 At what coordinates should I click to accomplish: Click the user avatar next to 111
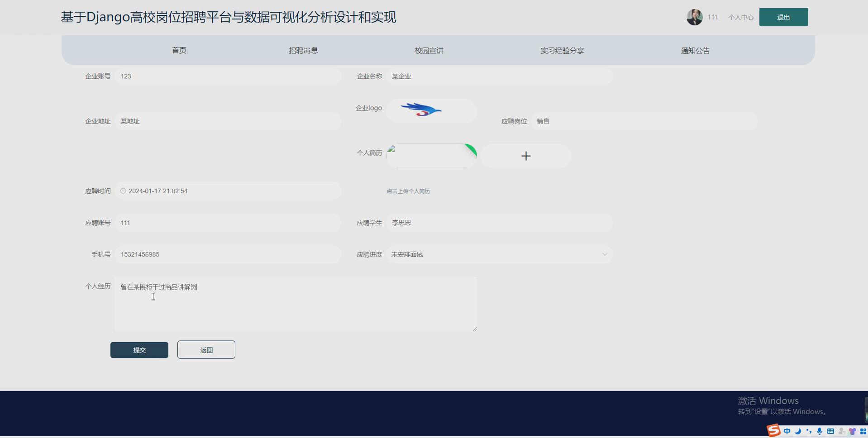pyautogui.click(x=694, y=17)
